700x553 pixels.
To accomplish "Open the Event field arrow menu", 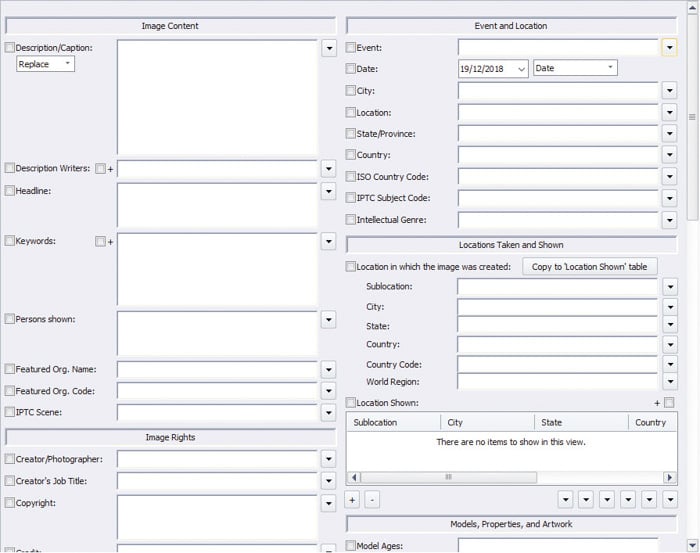I will click(x=670, y=47).
